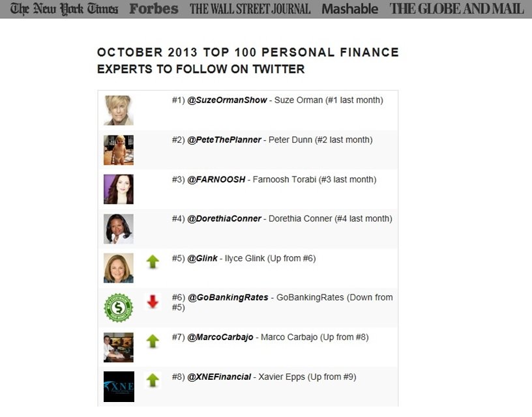Click the green up arrow beside @XNEFinancial
532x417 pixels.
pos(153,381)
